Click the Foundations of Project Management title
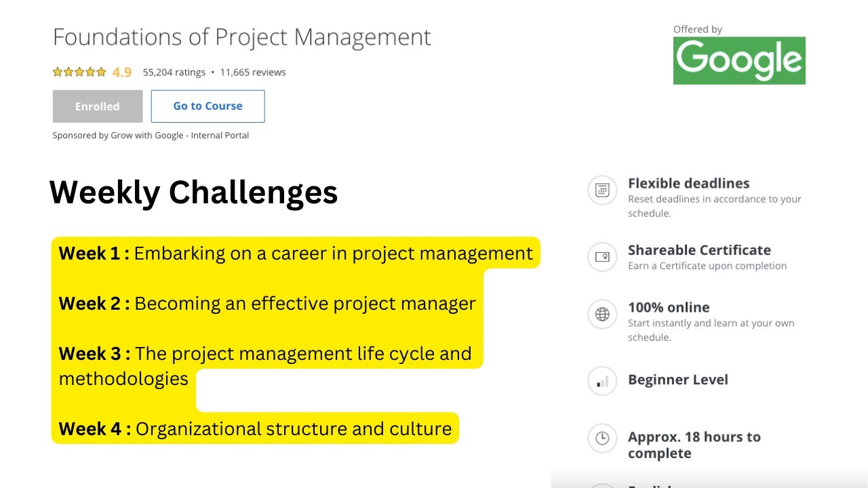 241,37
